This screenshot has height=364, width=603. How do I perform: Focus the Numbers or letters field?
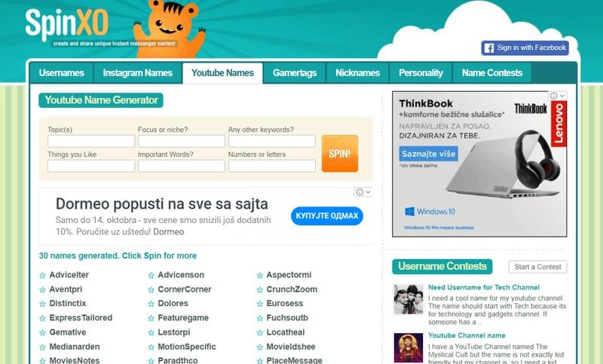(x=272, y=166)
